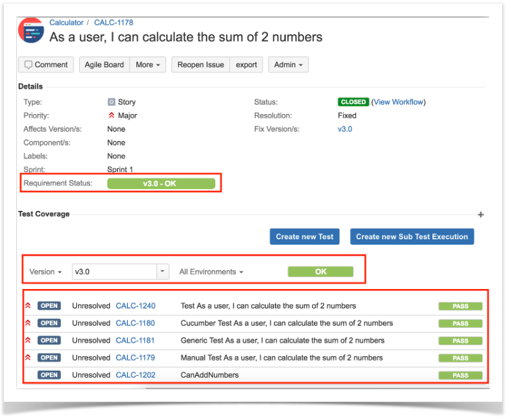Click the 'Fixed' resolution value
The width and height of the screenshot is (511, 420).
tap(347, 115)
